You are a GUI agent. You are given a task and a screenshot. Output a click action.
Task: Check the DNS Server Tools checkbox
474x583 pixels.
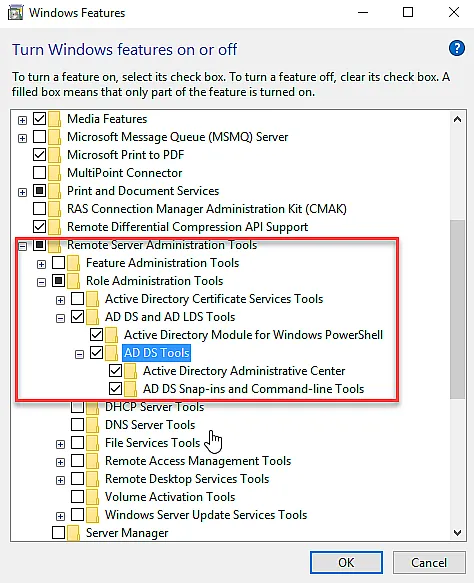pos(77,424)
